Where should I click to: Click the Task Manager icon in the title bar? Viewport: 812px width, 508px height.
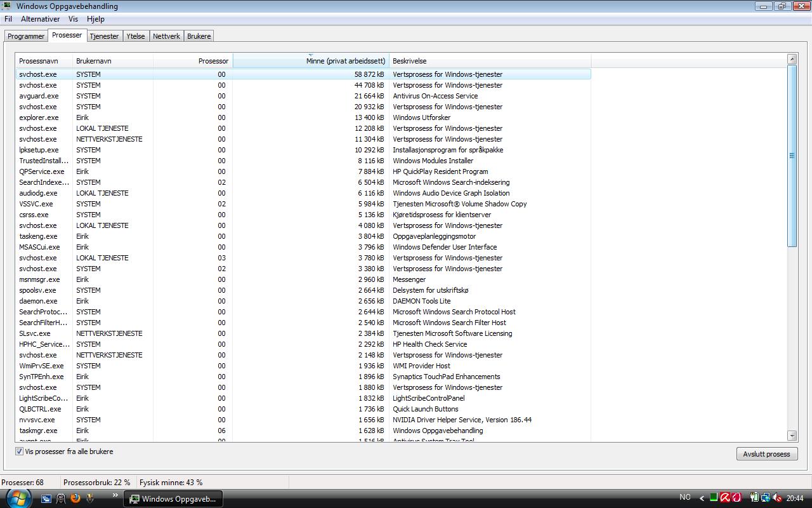pos(6,6)
